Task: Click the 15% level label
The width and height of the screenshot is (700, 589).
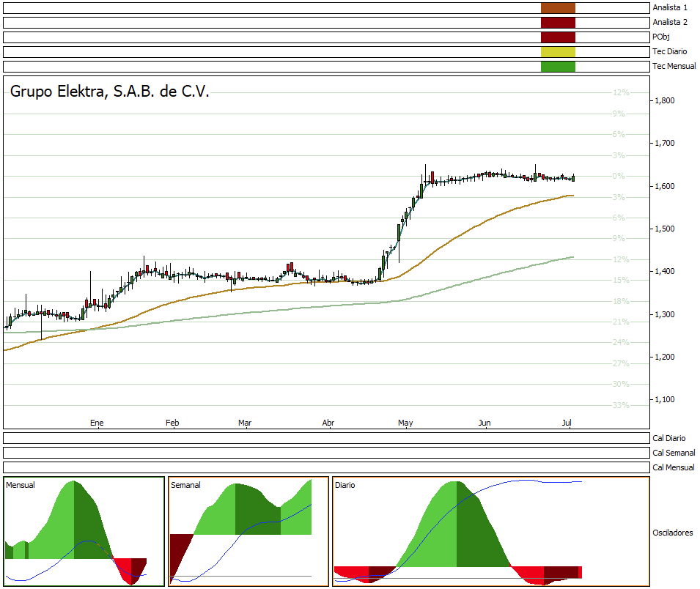Action: pyautogui.click(x=621, y=281)
